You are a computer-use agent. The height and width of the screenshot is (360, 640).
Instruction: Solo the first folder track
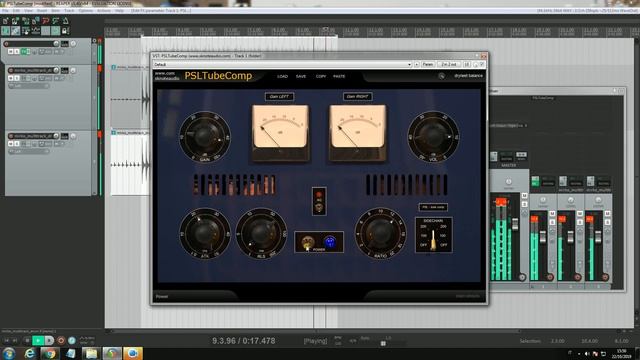coord(17,52)
